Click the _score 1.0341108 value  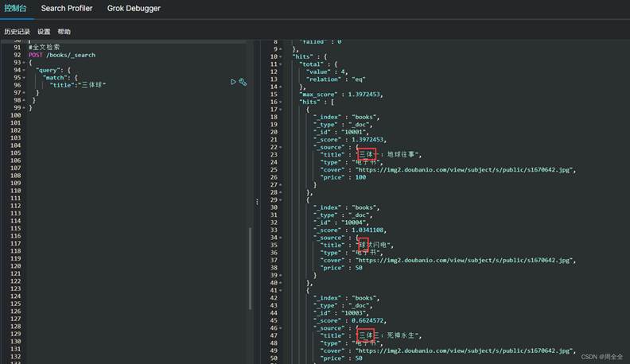pos(368,230)
